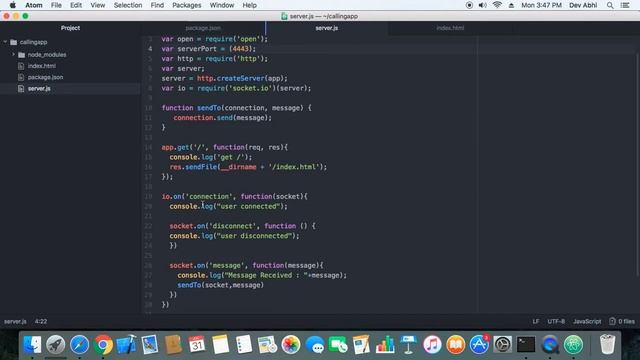Open Xcode from the dock
The height and width of the screenshot is (360, 640).
click(126, 344)
